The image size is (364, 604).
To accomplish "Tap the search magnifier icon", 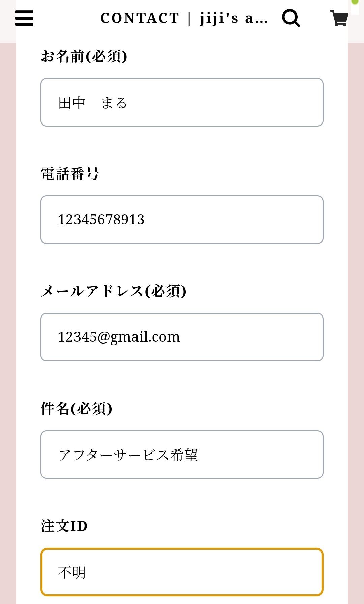I will [x=291, y=18].
